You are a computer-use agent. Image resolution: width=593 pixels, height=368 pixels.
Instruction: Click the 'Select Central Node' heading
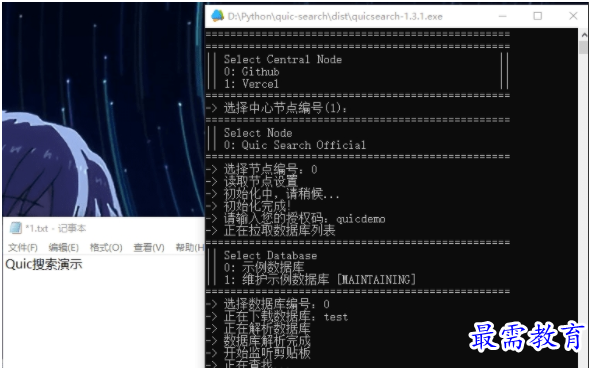point(283,59)
